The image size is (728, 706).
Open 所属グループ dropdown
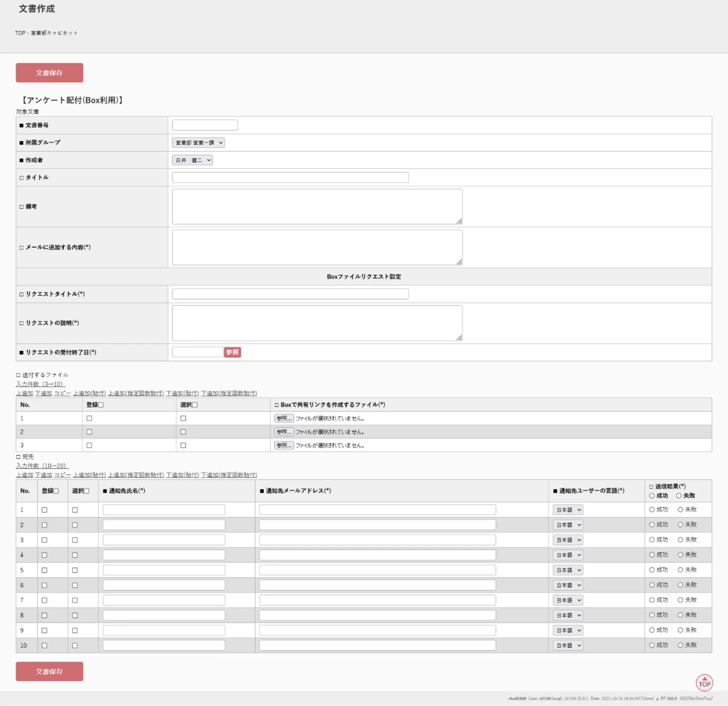[198, 143]
